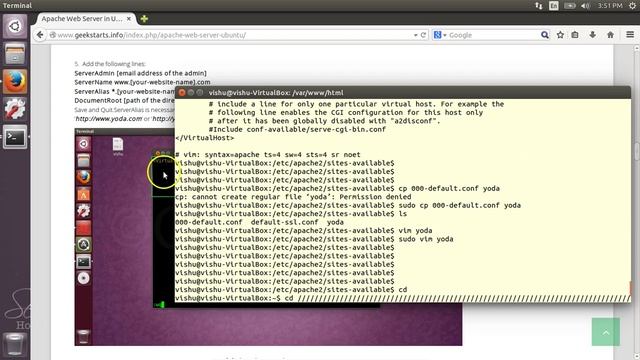Viewport: 640px width, 360px height.
Task: Click the green scroll-to-top button
Action: click(606, 332)
